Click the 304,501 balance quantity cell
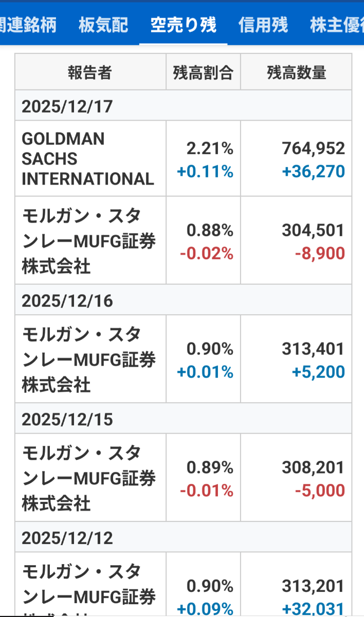 313,230
